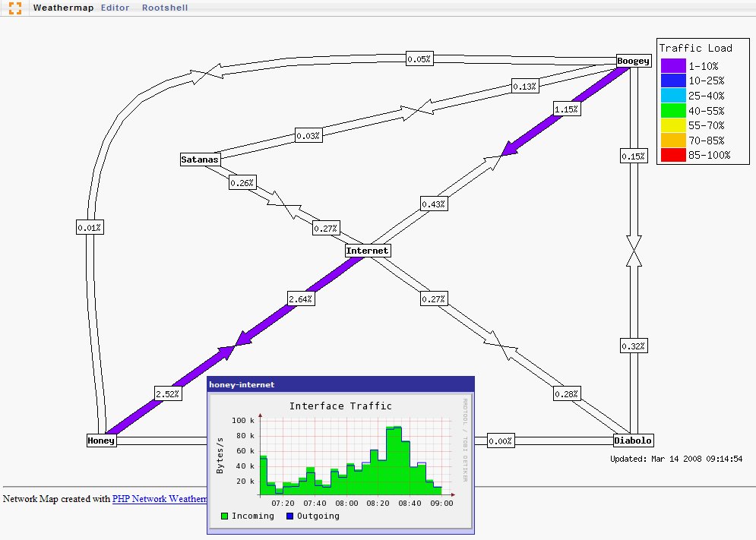Open the Weathermap tab
756x540 pixels.
[63, 8]
